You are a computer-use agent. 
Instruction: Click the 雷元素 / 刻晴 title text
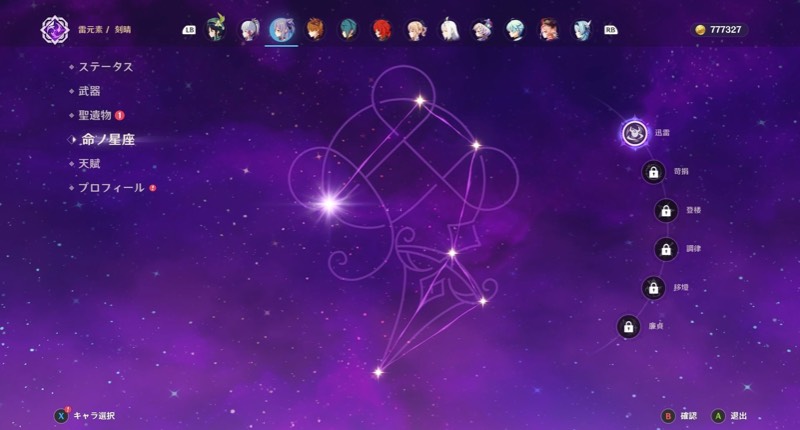click(105, 30)
